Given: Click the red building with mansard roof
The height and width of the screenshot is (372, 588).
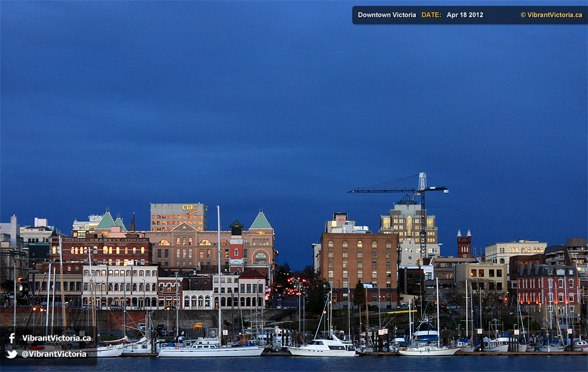Looking at the screenshot, I should click(547, 287).
